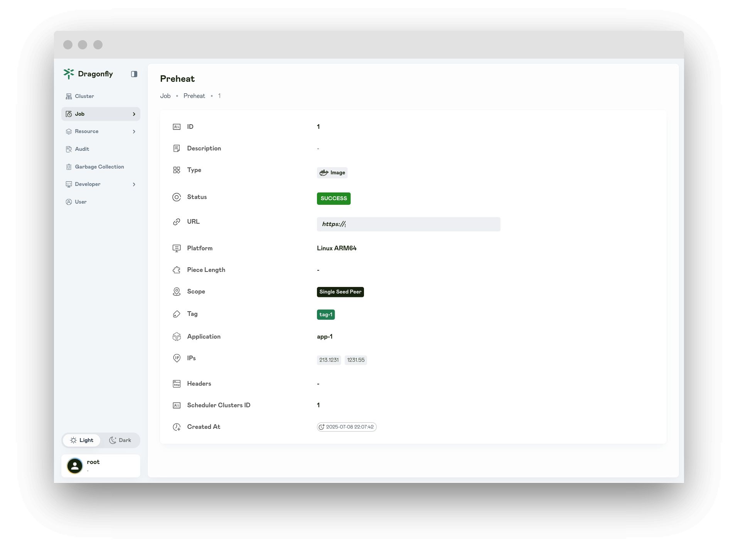
Task: Click the tag-1 tag chip
Action: (325, 315)
